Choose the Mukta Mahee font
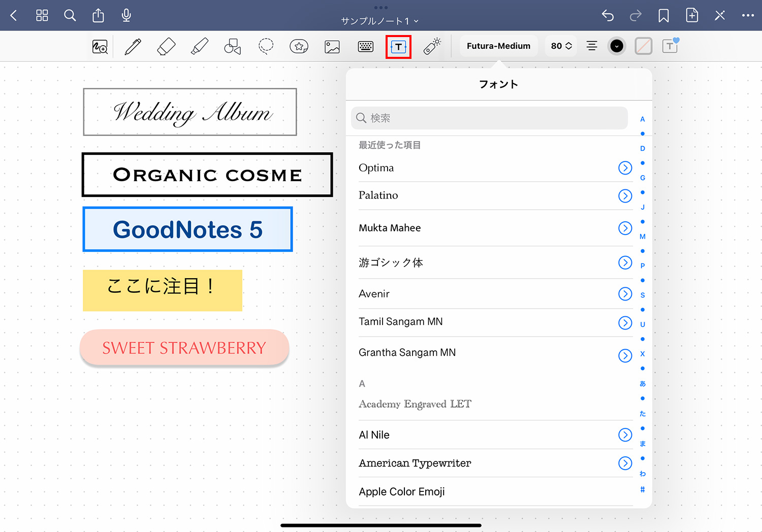Viewport: 762px width, 532px height. [x=390, y=228]
